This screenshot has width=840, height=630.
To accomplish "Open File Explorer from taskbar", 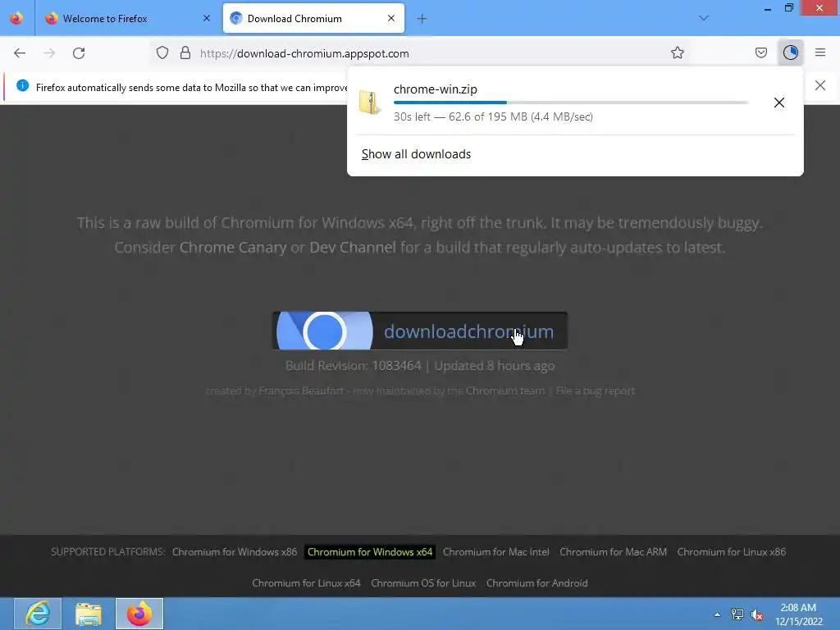I will (89, 614).
